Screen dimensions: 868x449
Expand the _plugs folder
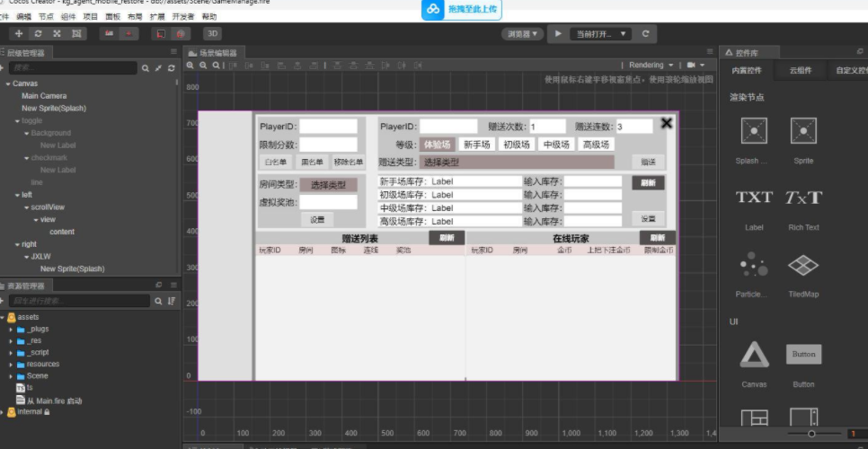(x=11, y=329)
